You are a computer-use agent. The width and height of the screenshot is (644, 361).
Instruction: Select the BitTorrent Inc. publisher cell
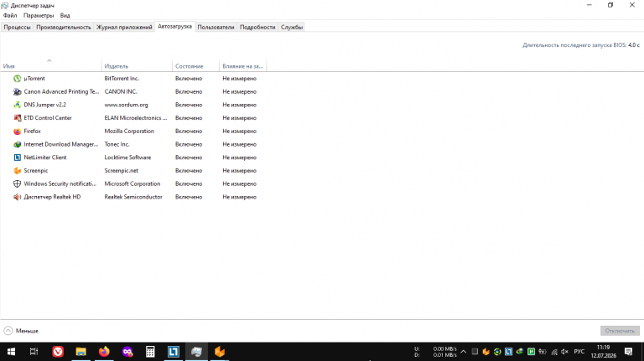coord(122,79)
